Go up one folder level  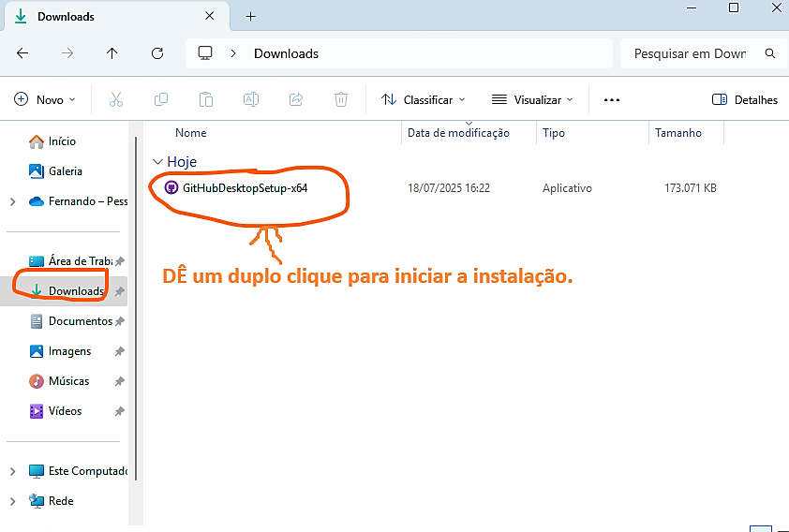click(x=112, y=53)
